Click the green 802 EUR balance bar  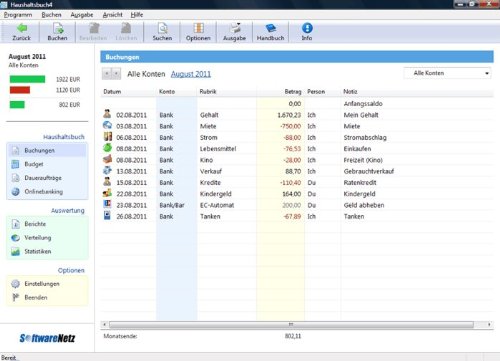coord(17,105)
